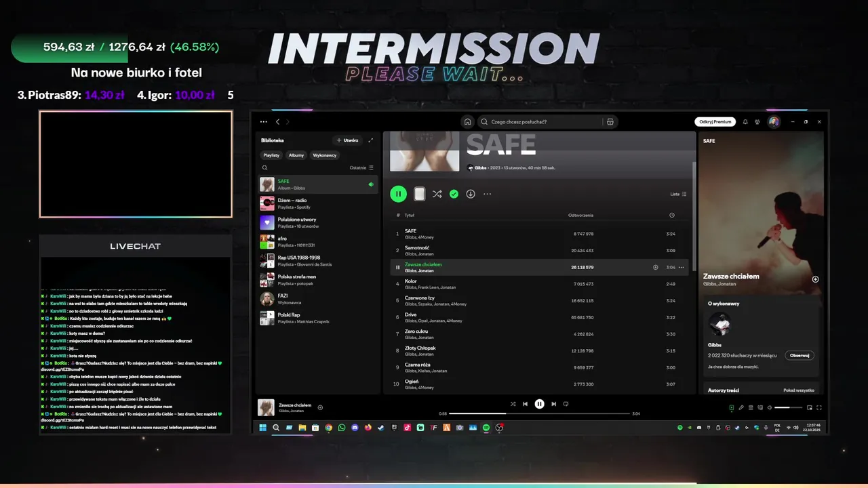Open the mini player icon
This screenshot has width=868, height=488.
click(810, 407)
